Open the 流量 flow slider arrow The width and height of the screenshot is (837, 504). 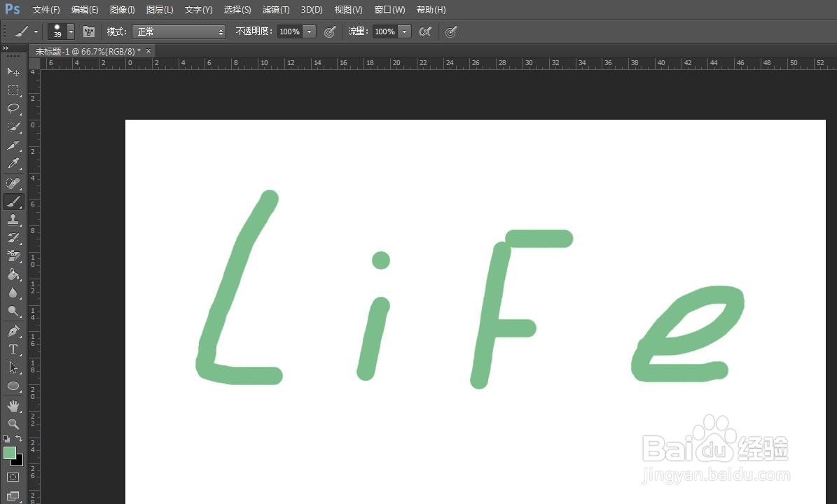405,32
